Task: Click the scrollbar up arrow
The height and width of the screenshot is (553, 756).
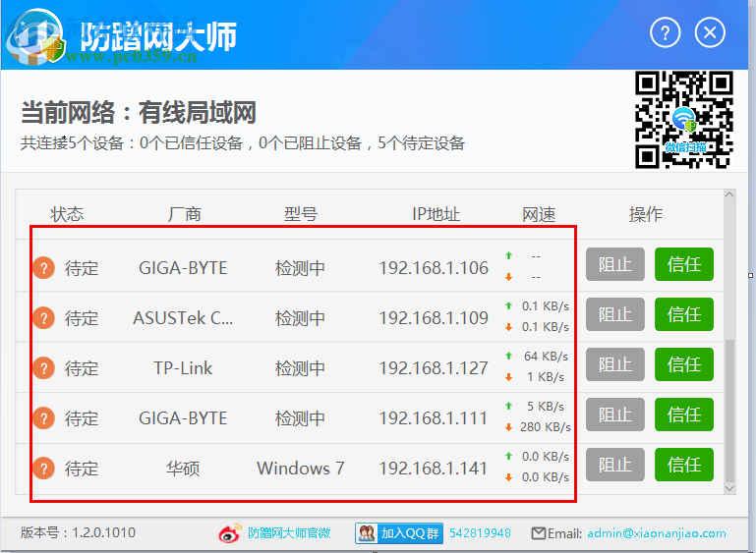Action: click(x=729, y=195)
